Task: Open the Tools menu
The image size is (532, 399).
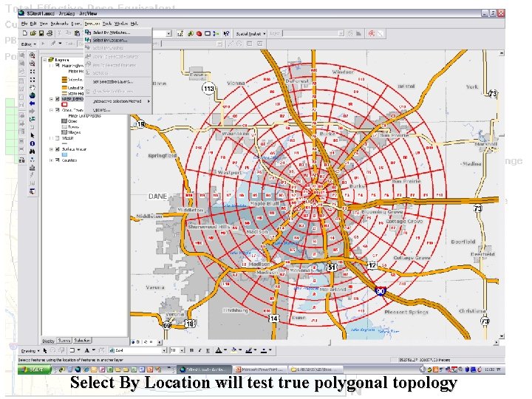Action: (x=107, y=24)
